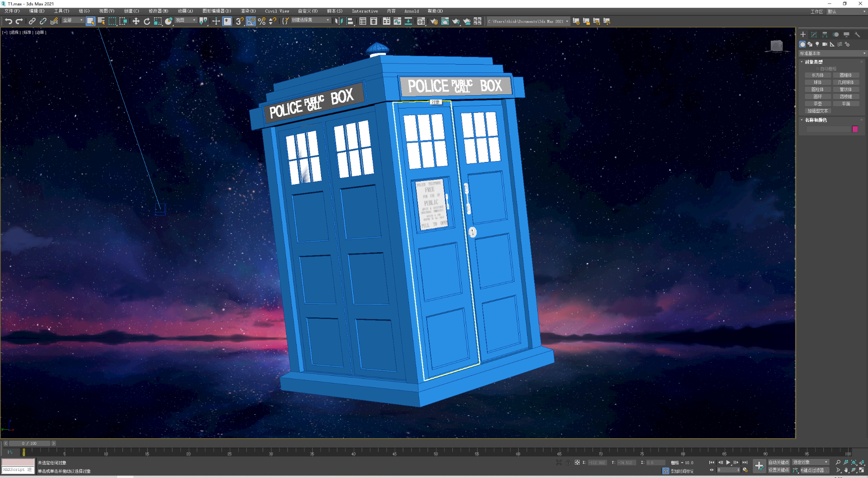Image resolution: width=868 pixels, height=478 pixels.
Task: Select the Unlink selection tool
Action: click(43, 21)
